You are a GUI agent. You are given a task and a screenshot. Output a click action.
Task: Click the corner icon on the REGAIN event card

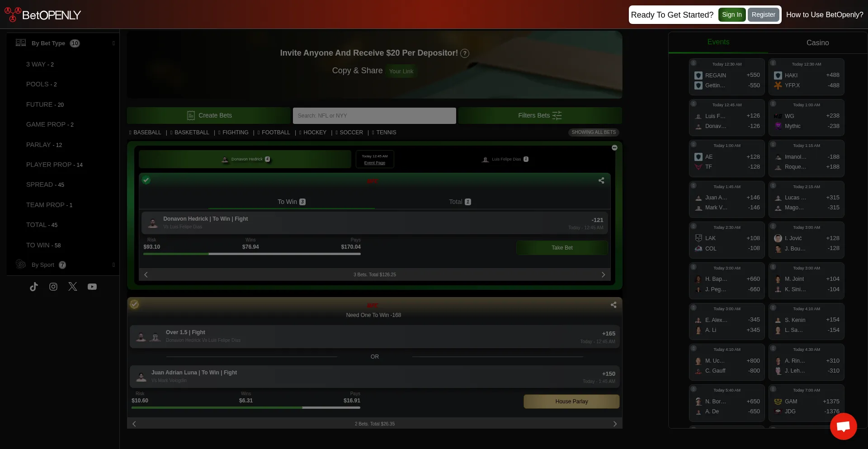[693, 63]
